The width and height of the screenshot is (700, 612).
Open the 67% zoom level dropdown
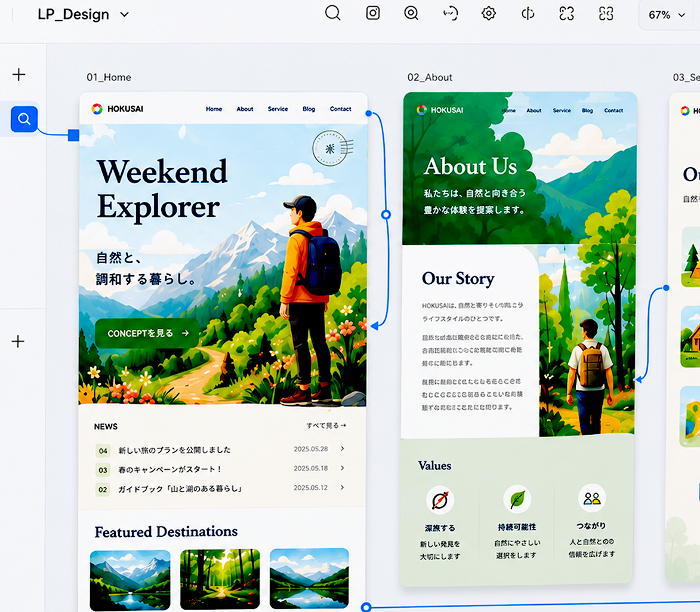(x=667, y=15)
